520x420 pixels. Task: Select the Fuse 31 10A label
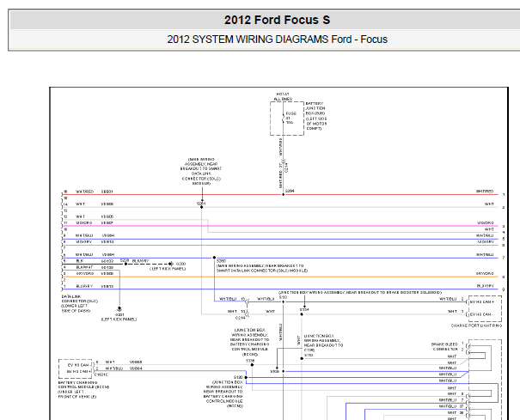291,118
